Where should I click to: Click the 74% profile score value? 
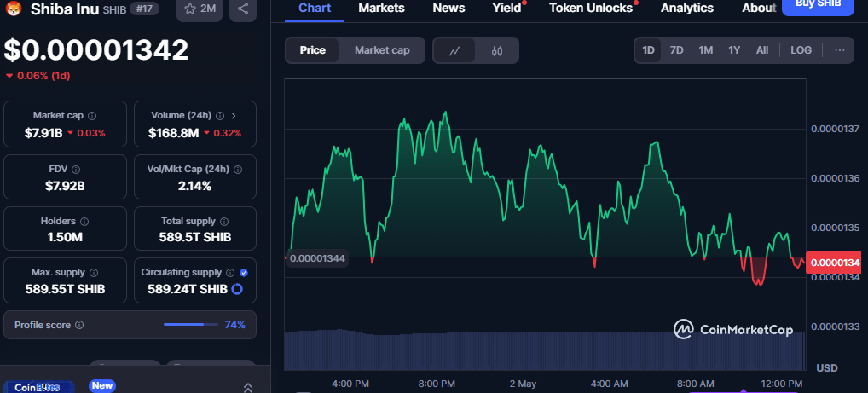[234, 325]
